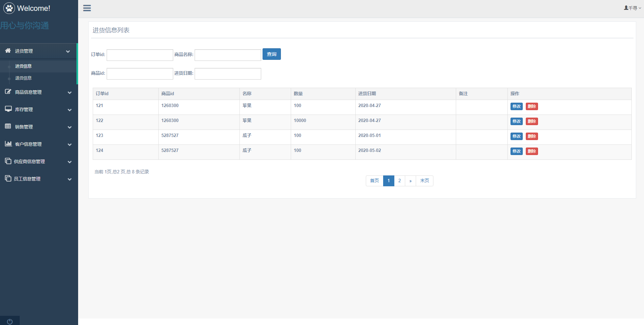The image size is (644, 325).
Task: Expand the 员工信息管理 chevron
Action: coord(70,179)
